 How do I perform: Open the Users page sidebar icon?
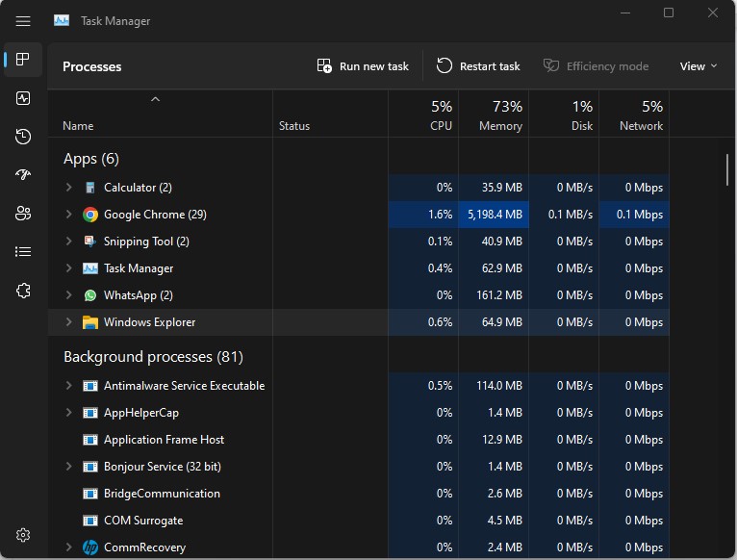22,214
